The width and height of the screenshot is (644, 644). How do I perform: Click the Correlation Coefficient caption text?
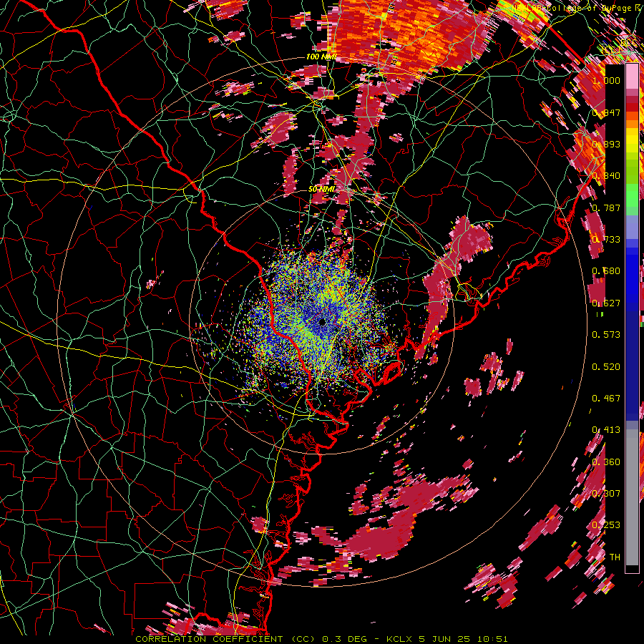pyautogui.click(x=321, y=639)
